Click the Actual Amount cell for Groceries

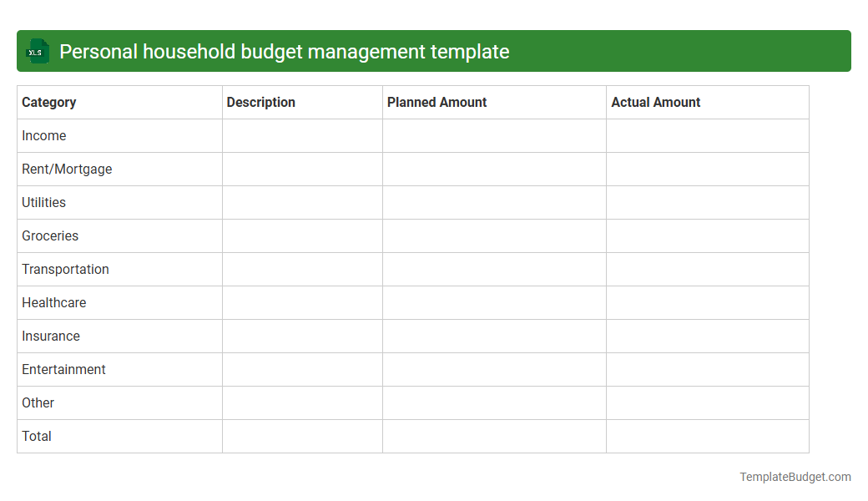[707, 235]
